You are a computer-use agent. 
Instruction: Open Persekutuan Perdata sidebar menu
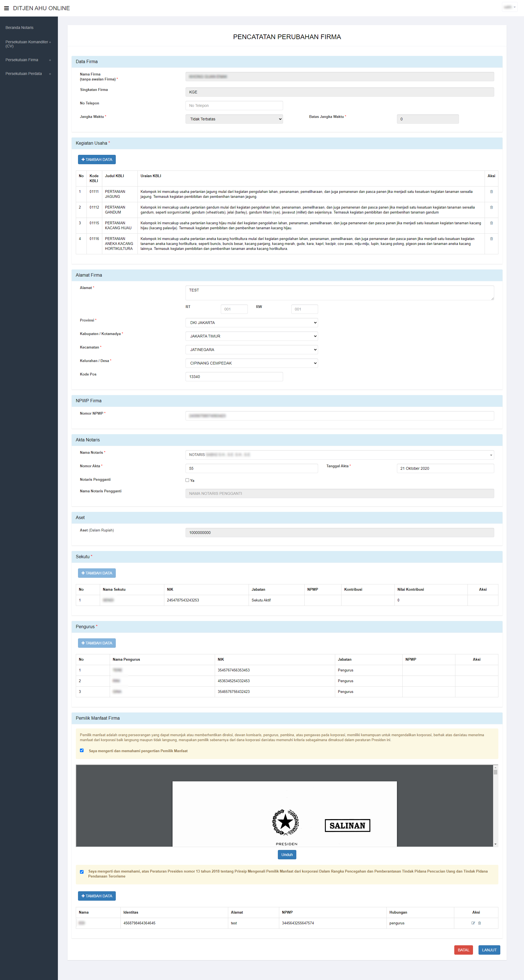click(x=24, y=74)
